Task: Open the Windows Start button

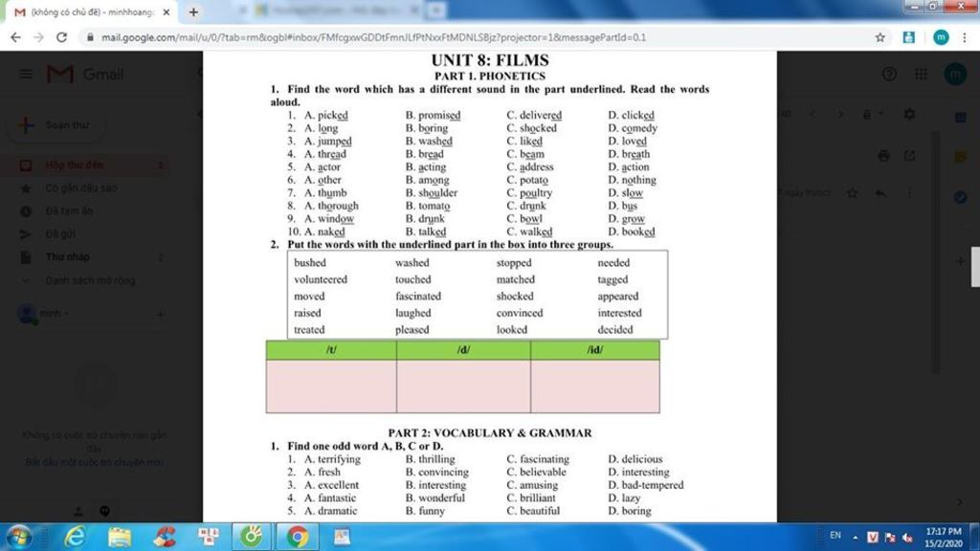Action: coord(19,537)
